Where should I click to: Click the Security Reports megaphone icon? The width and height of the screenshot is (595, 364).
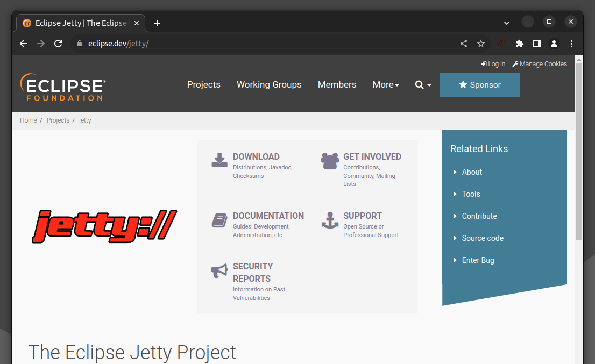click(x=219, y=271)
